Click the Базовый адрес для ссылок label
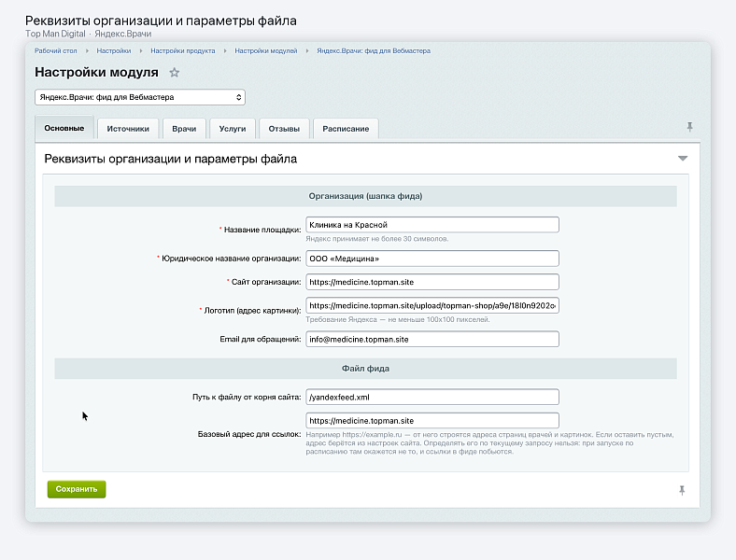 coord(249,434)
